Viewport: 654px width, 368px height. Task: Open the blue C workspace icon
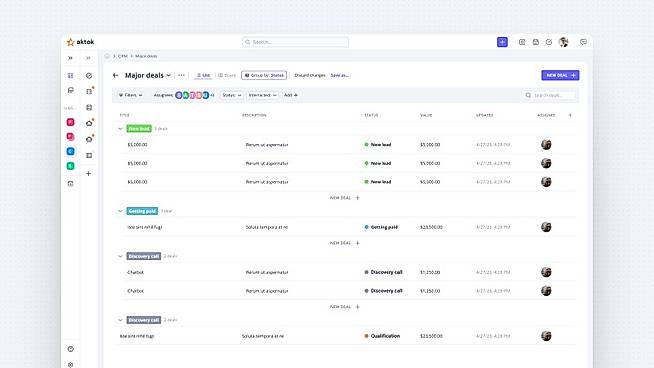pos(70,151)
